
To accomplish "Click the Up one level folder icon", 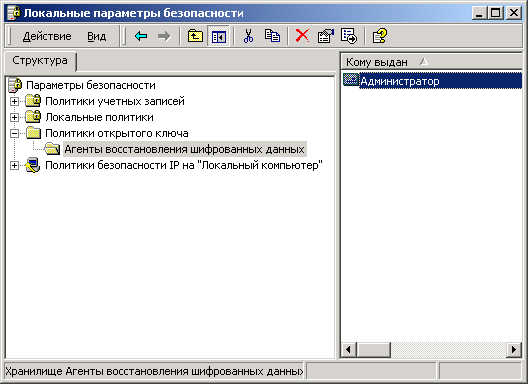I will coord(195,36).
